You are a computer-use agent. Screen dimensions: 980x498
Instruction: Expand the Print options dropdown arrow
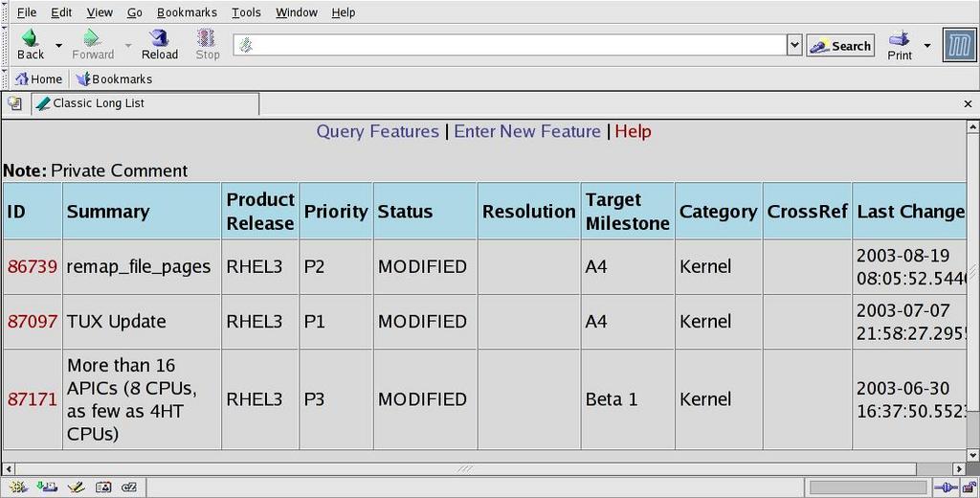point(926,45)
